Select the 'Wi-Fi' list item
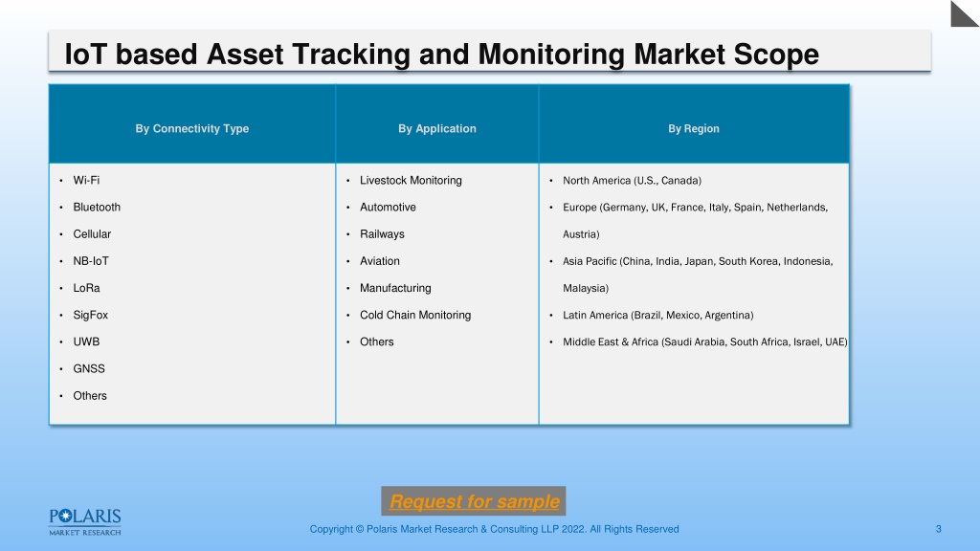Image resolution: width=980 pixels, height=551 pixels. coord(86,180)
